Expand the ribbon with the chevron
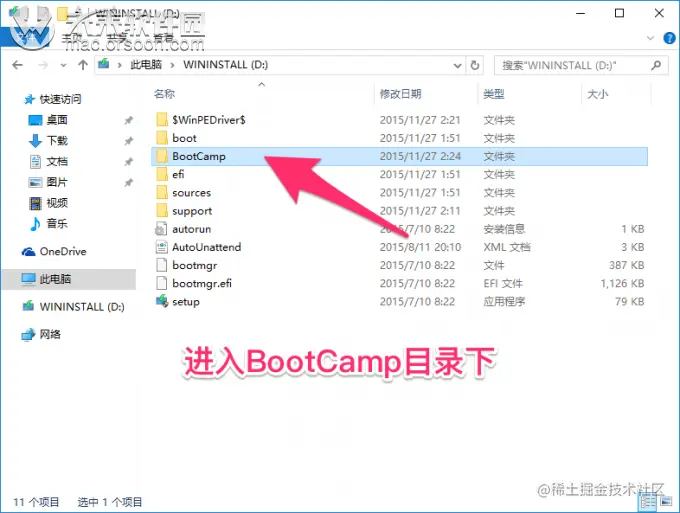This screenshot has width=680, height=513. (x=650, y=38)
